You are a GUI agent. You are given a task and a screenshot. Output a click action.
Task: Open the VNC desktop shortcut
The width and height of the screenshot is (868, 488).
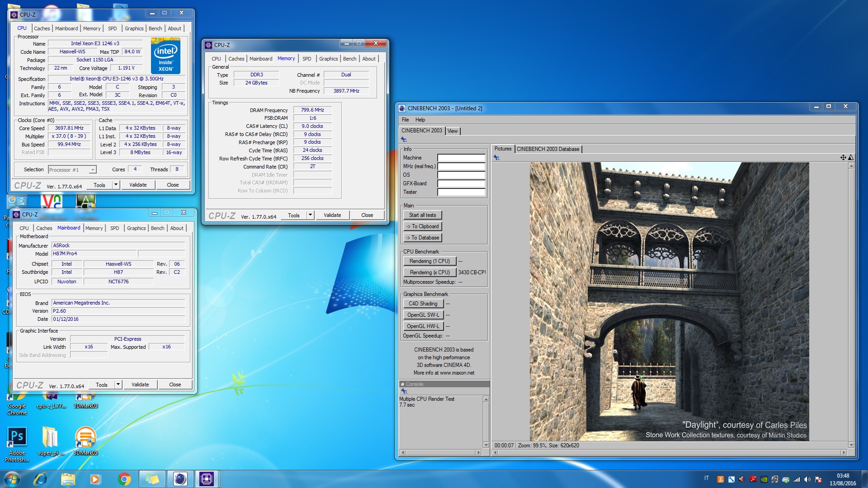pos(52,202)
